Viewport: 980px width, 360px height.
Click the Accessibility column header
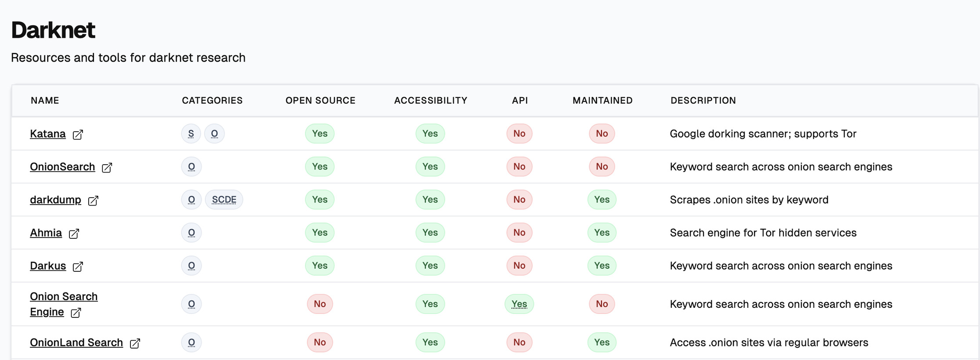[x=431, y=101]
